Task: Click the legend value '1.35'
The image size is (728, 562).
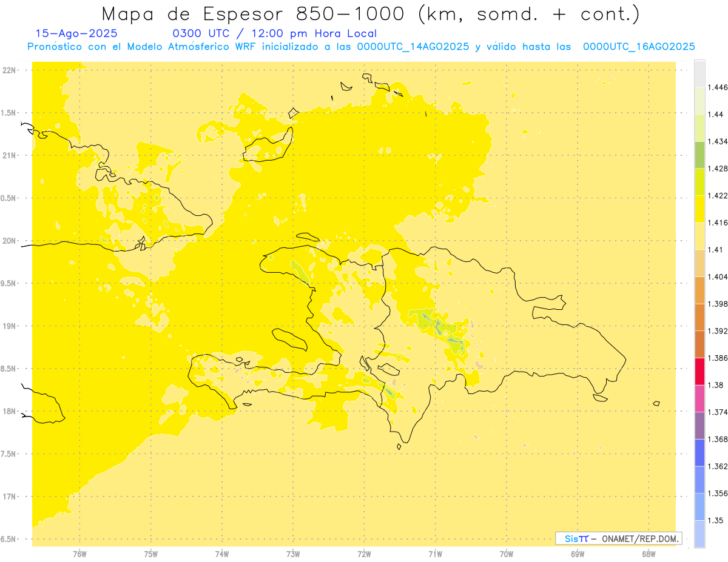Action: tap(715, 520)
